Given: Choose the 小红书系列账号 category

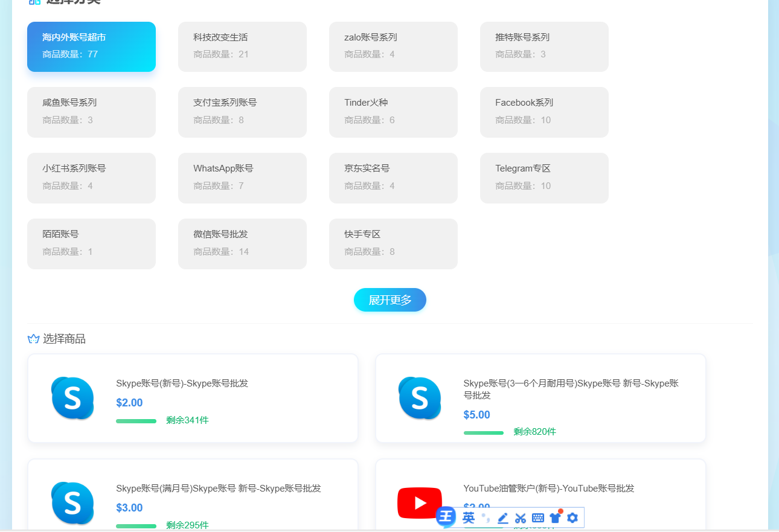Looking at the screenshot, I should [91, 178].
